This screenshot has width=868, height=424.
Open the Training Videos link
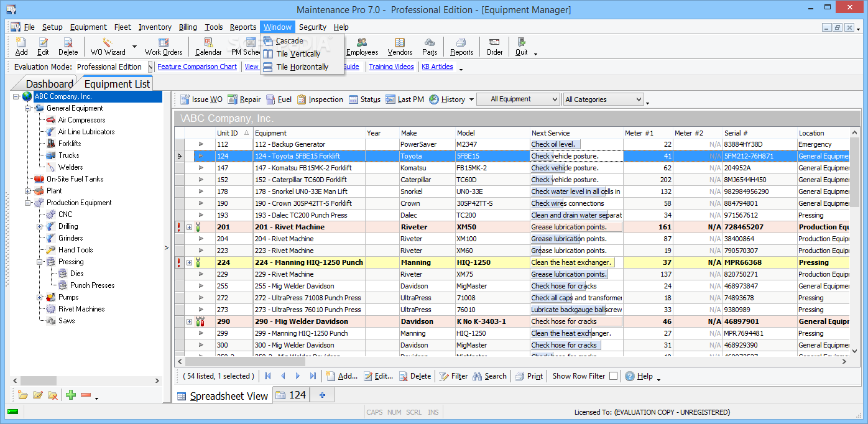click(392, 67)
